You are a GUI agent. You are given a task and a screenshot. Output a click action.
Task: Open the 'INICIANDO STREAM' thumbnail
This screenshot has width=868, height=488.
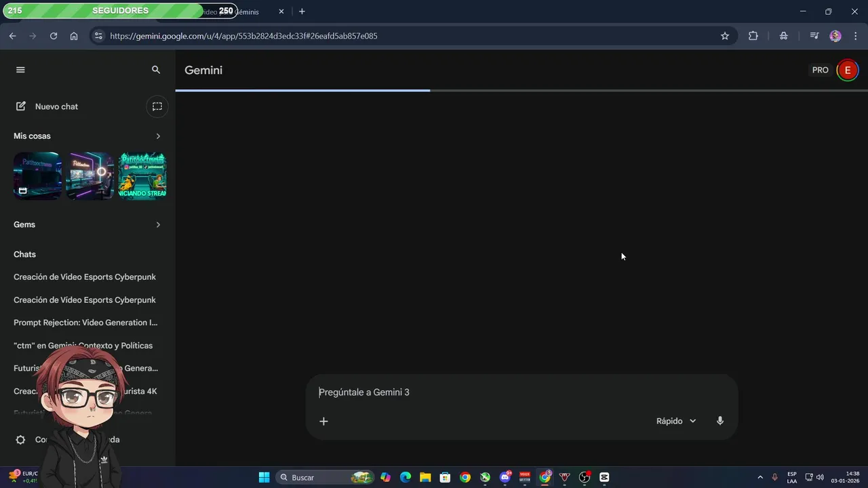click(142, 176)
